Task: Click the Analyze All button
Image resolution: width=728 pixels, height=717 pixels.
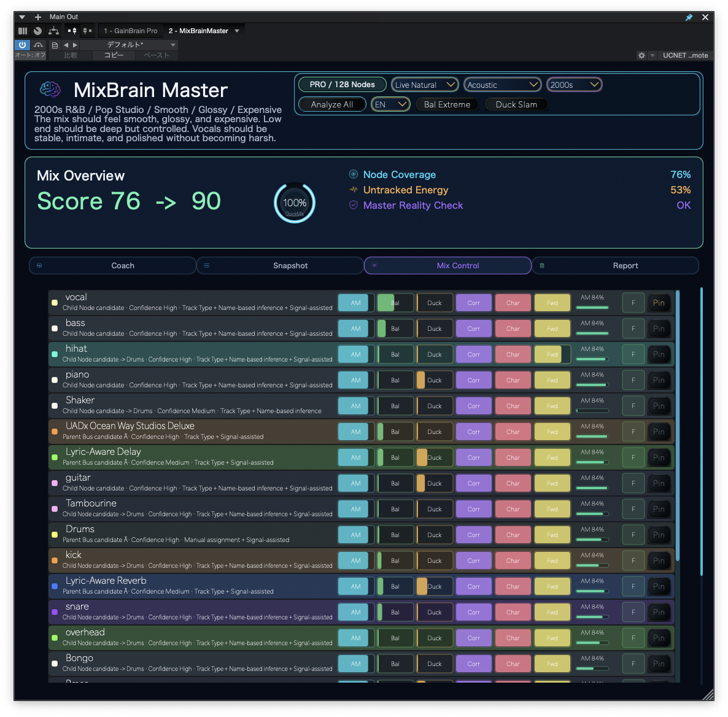Action: pyautogui.click(x=332, y=104)
